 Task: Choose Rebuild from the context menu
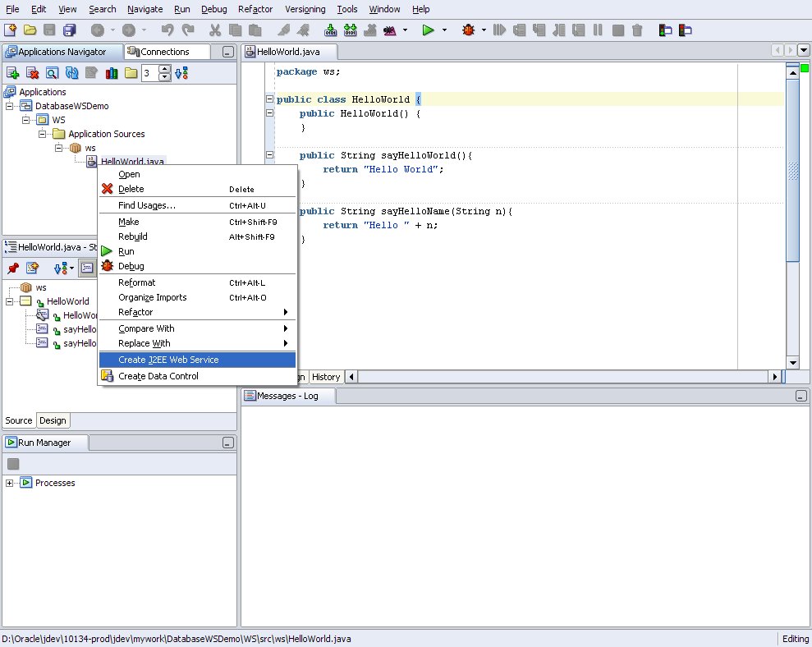197,236
